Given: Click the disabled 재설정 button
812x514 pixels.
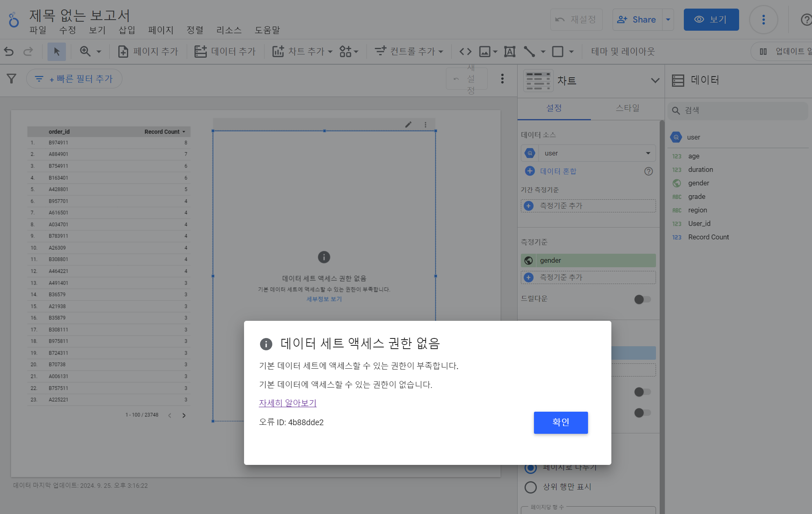Looking at the screenshot, I should coord(577,20).
